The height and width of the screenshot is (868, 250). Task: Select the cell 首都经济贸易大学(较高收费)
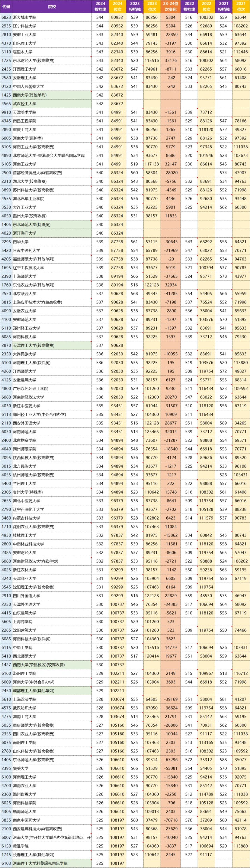coord(52,172)
